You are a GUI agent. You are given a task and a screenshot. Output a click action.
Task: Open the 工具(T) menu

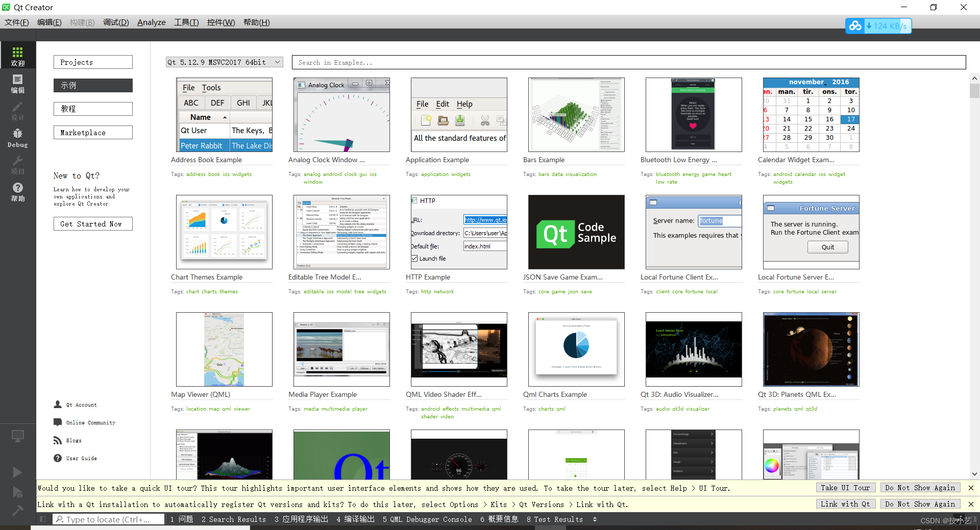coord(186,22)
